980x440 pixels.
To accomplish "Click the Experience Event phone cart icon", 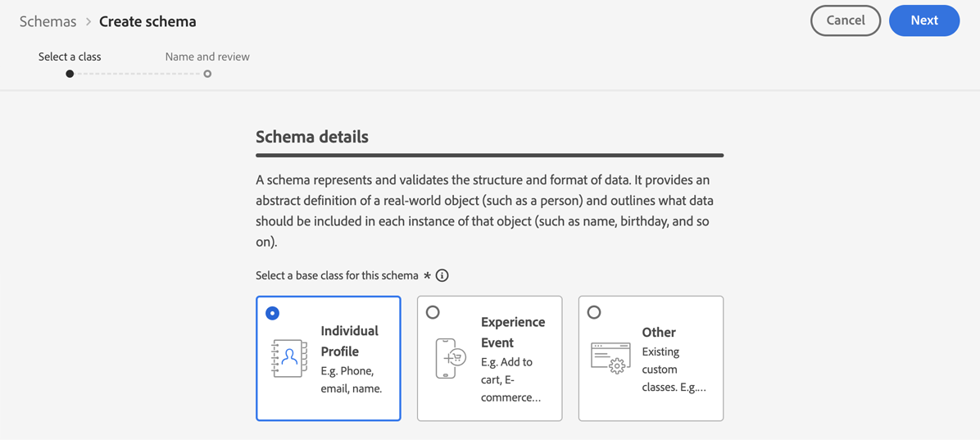I will [450, 358].
